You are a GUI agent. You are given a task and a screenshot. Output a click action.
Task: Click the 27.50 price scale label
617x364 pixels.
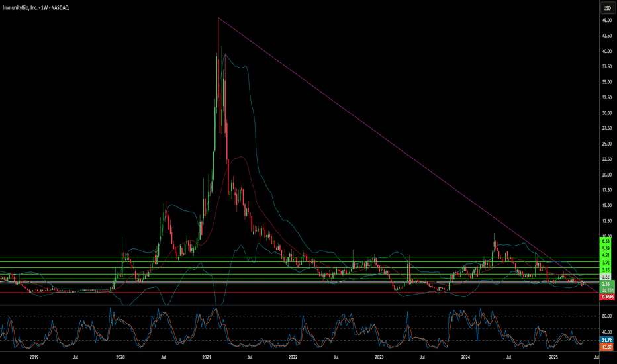608,128
